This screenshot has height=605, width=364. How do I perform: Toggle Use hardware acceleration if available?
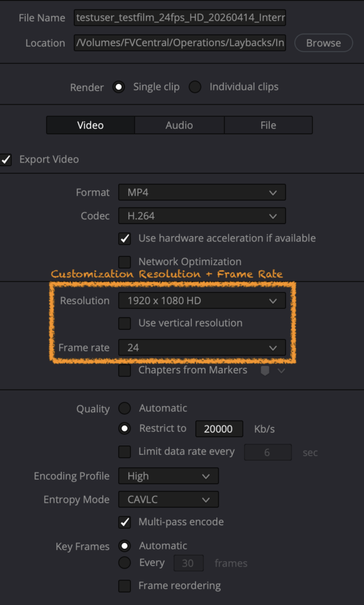click(125, 239)
